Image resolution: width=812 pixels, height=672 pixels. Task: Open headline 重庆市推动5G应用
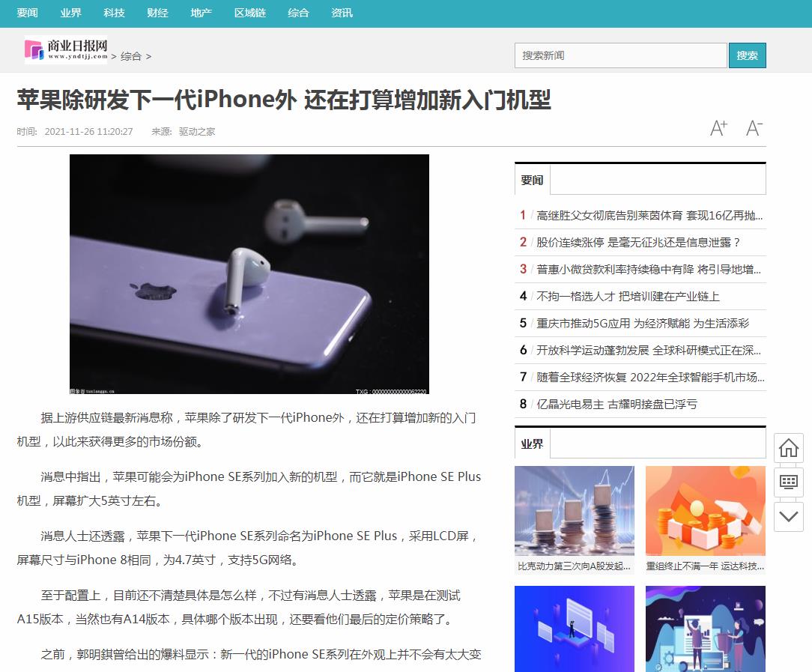(643, 323)
